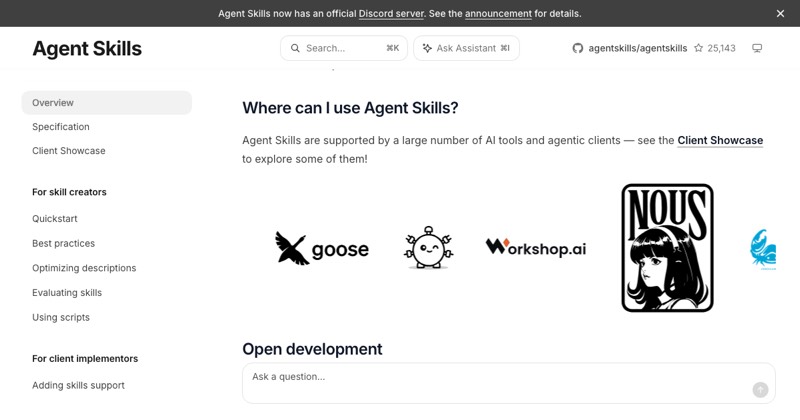Viewport: 800px width, 420px height.
Task: Go to the Quickstart page
Action: click(x=55, y=218)
